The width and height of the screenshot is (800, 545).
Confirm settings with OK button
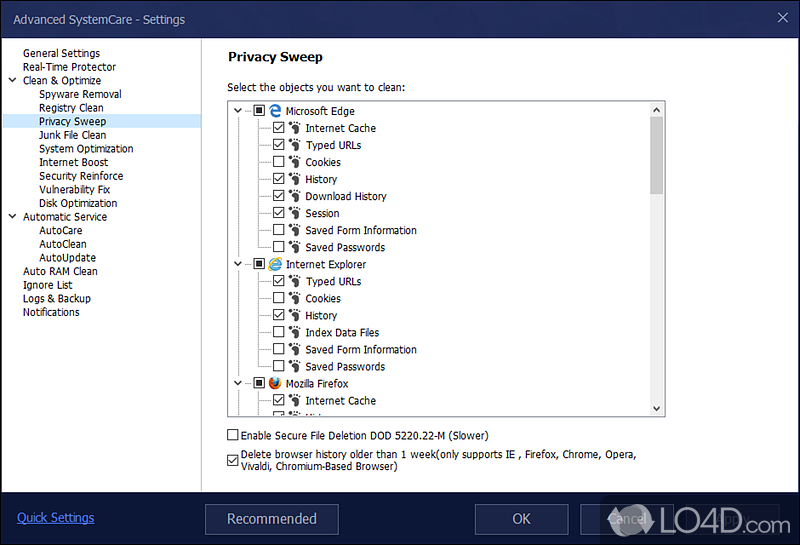[x=521, y=519]
